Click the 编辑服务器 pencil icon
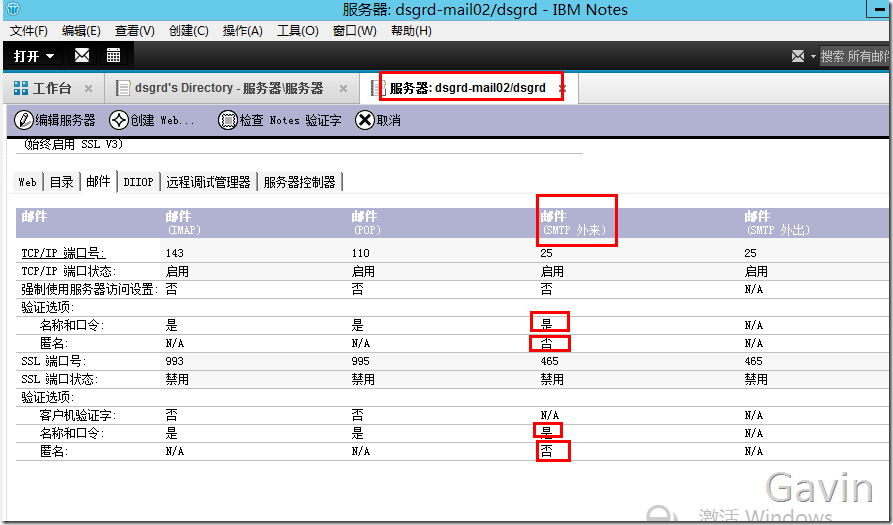893x525 pixels. coord(24,120)
